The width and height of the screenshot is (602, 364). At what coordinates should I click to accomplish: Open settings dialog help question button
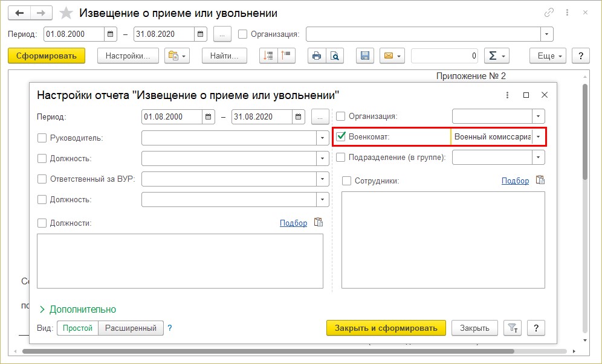pyautogui.click(x=536, y=328)
